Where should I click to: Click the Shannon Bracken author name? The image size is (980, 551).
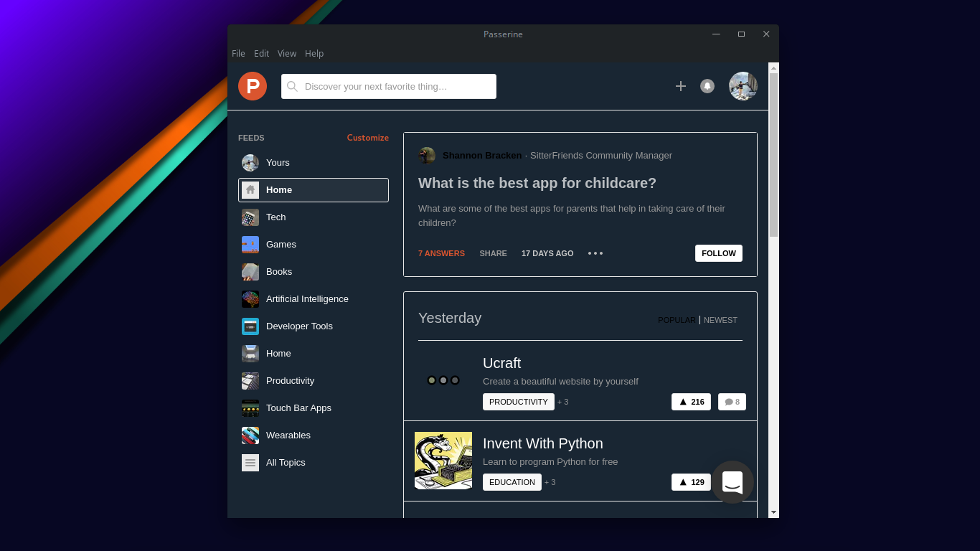tap(482, 156)
